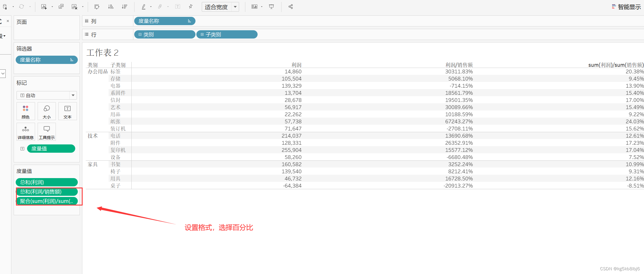The height and width of the screenshot is (274, 644).
Task: Open 智能显示 Show Me panel
Action: [626, 7]
